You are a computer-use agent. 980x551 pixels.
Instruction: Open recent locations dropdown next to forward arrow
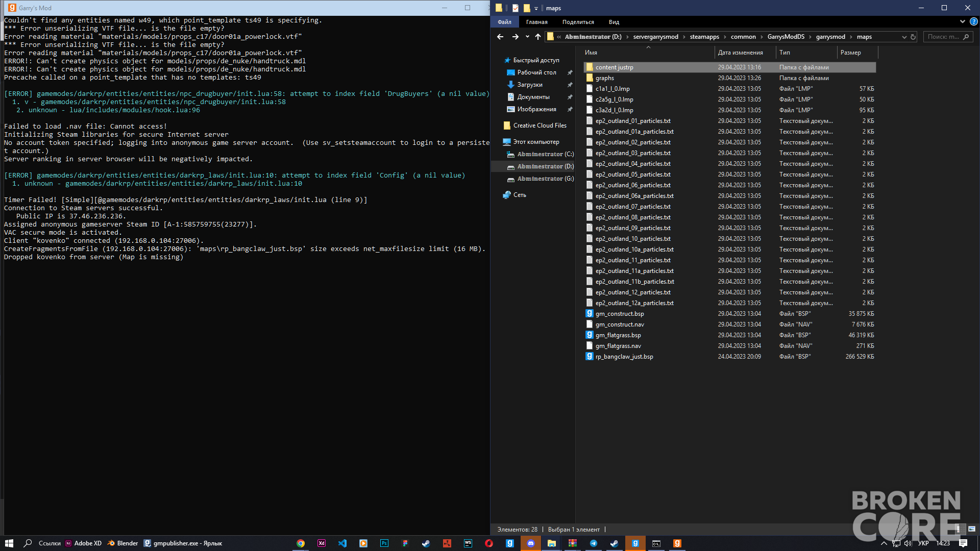(527, 37)
